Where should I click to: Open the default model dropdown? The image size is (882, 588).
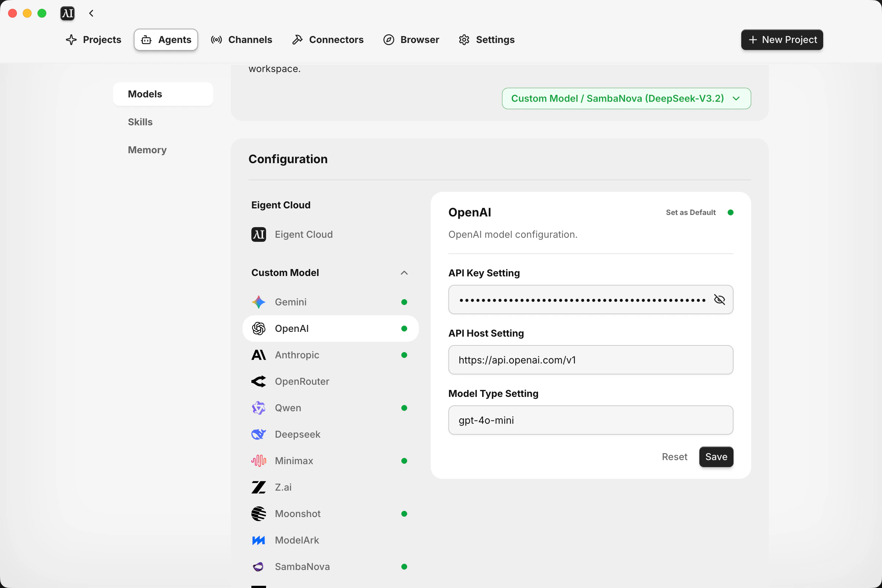(x=626, y=98)
